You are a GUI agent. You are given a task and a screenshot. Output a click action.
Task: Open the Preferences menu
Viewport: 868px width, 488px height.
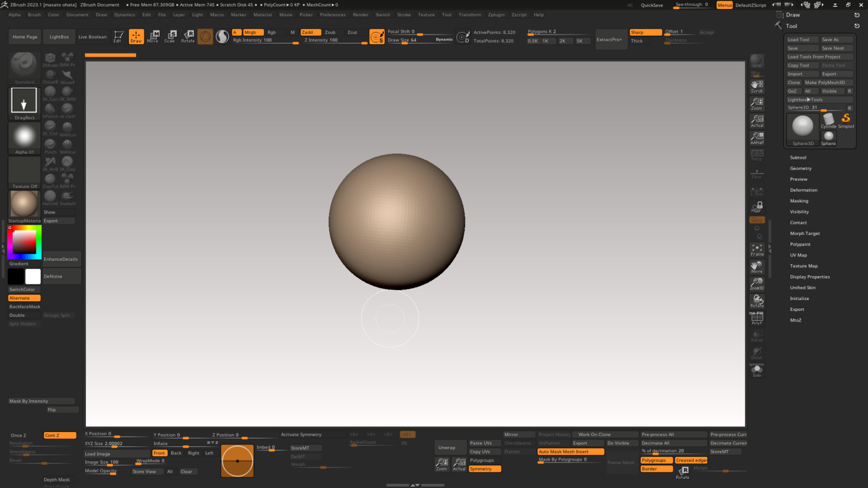[x=333, y=14]
